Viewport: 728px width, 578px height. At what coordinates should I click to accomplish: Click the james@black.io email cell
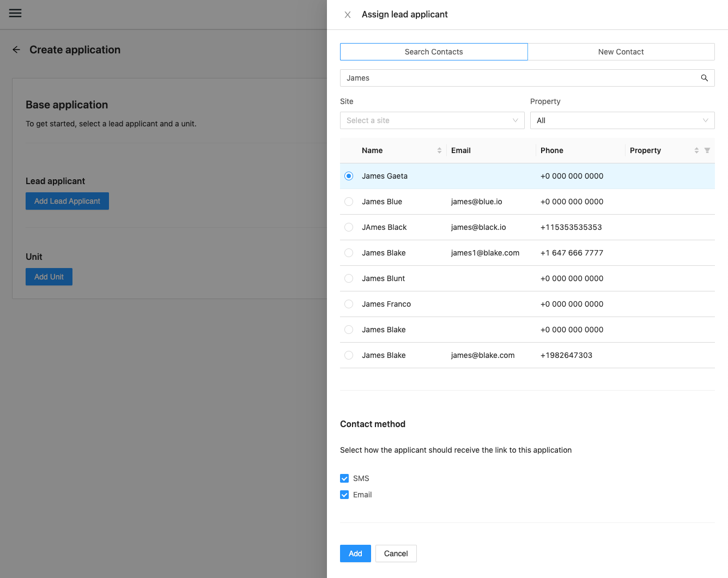click(478, 227)
